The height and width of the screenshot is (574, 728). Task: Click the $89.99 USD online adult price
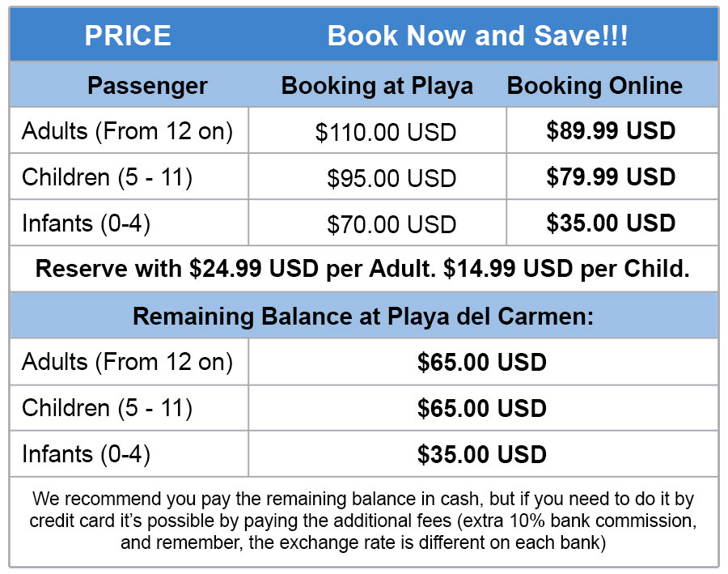[611, 131]
